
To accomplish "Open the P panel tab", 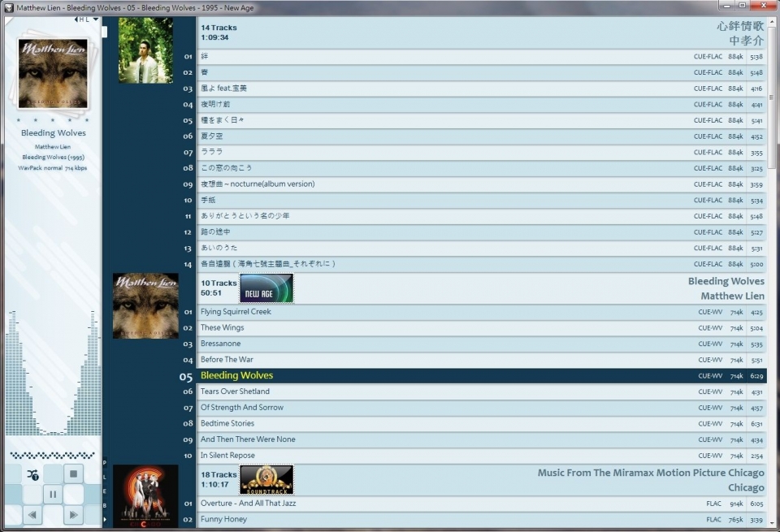I will click(x=104, y=463).
